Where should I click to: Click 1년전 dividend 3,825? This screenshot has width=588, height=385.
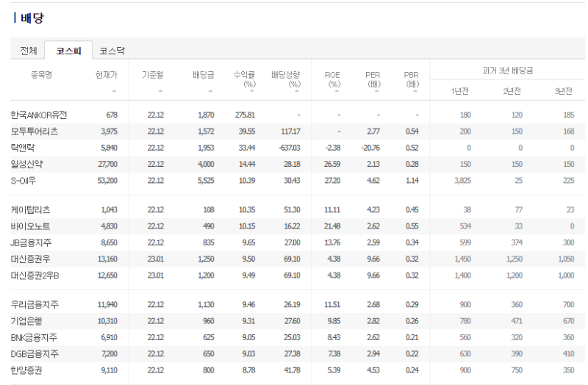463,181
